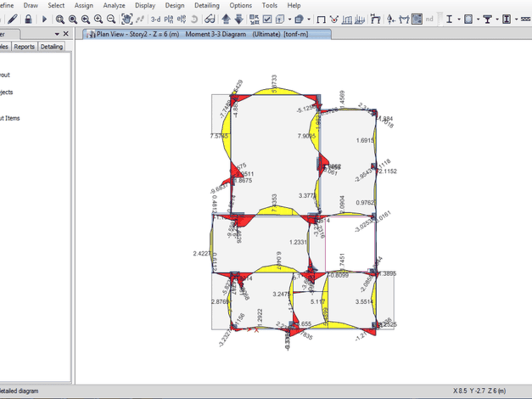532x399 pixels.
Task: Open the Tools menu
Action: tap(269, 5)
